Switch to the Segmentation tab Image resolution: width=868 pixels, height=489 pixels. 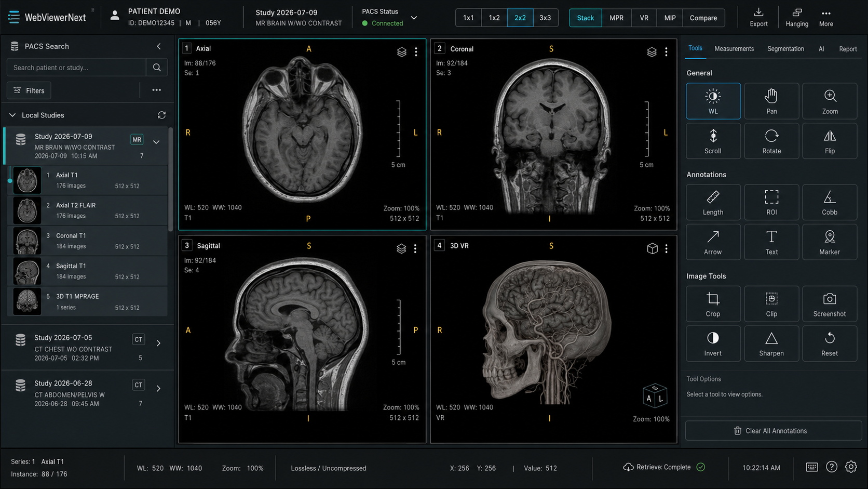point(785,49)
